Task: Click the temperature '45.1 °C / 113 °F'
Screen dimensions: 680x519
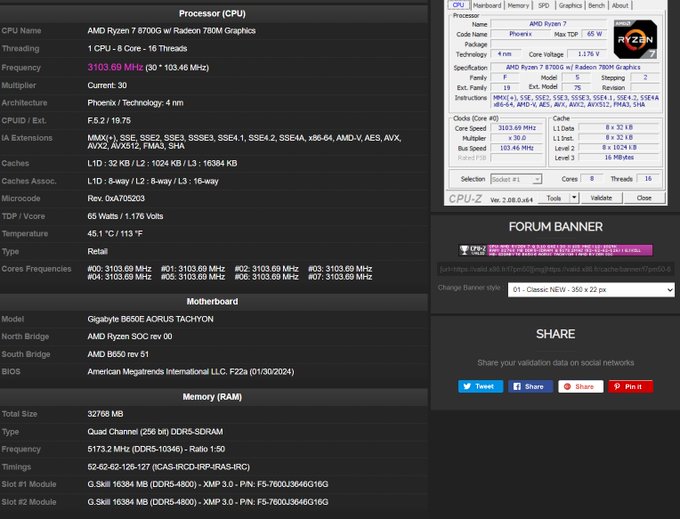Action: [x=115, y=234]
